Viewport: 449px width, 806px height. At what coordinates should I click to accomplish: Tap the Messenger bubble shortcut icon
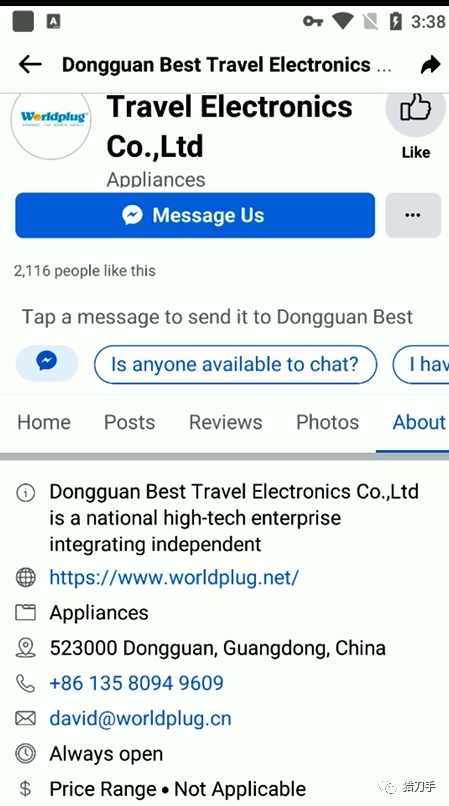click(x=47, y=363)
